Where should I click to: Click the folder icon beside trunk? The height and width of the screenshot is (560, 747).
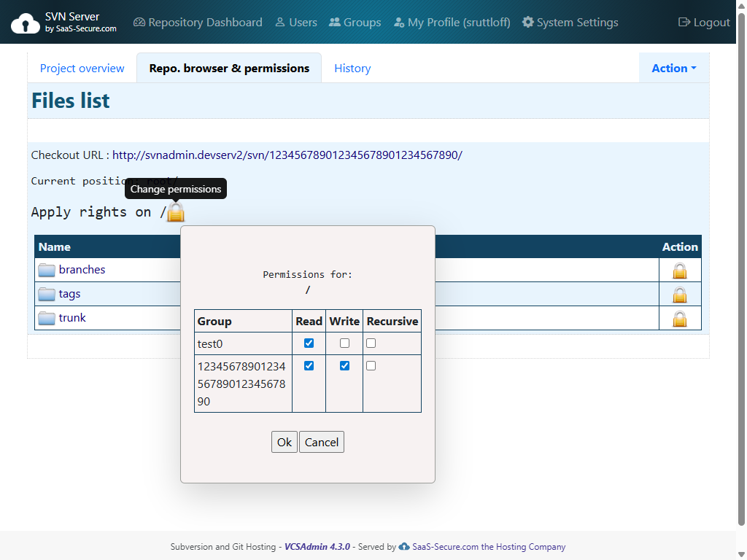(x=47, y=317)
